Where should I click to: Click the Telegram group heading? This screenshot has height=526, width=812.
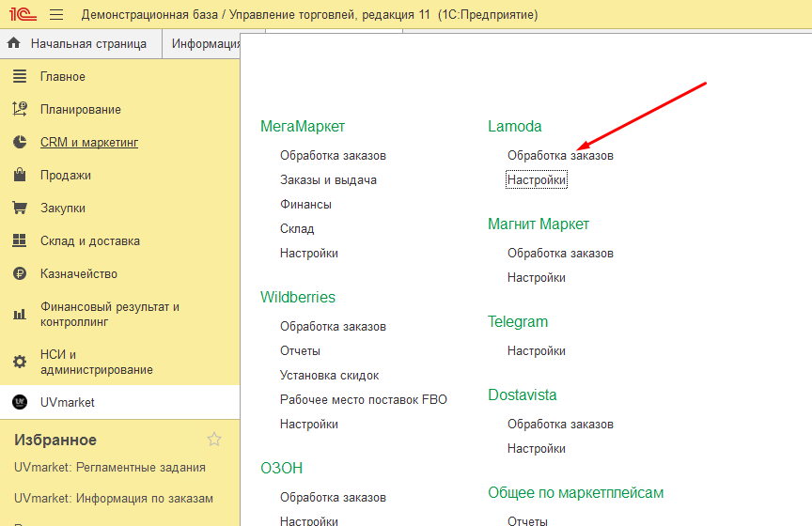[517, 321]
